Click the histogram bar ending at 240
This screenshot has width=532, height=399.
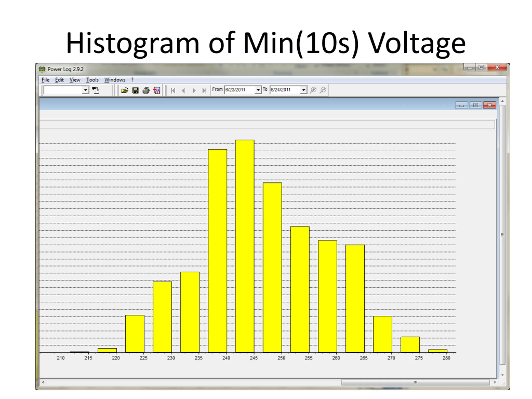(x=217, y=251)
